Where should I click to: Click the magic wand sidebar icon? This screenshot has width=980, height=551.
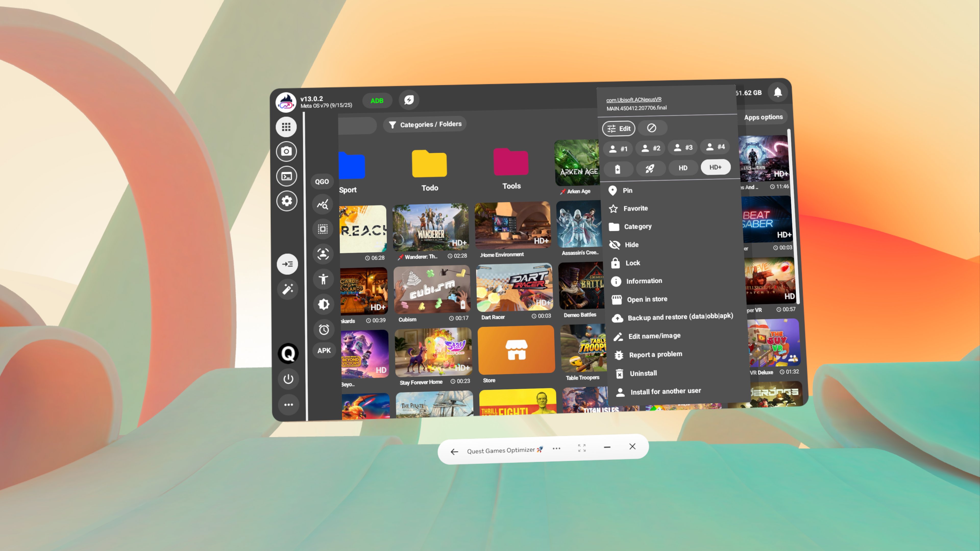(x=288, y=289)
